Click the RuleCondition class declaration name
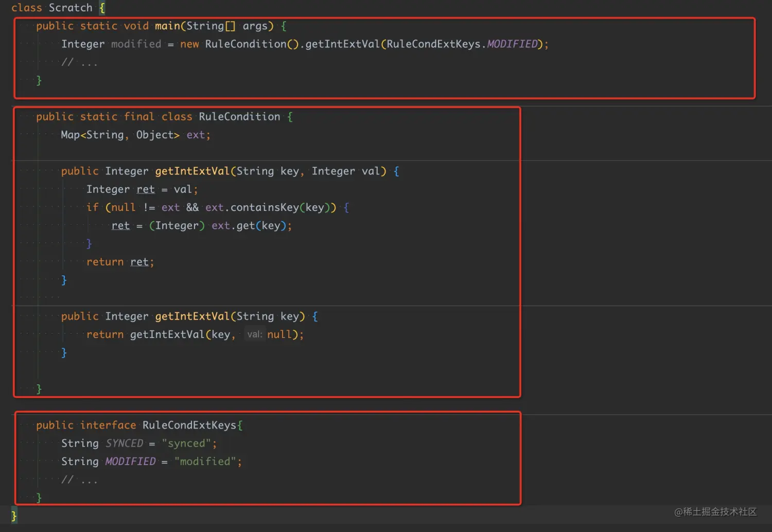 coord(239,117)
